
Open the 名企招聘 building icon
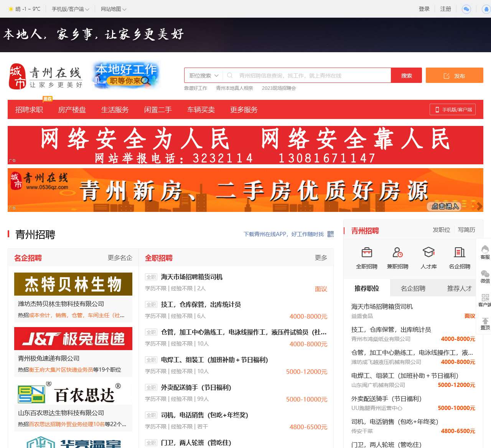[460, 252]
